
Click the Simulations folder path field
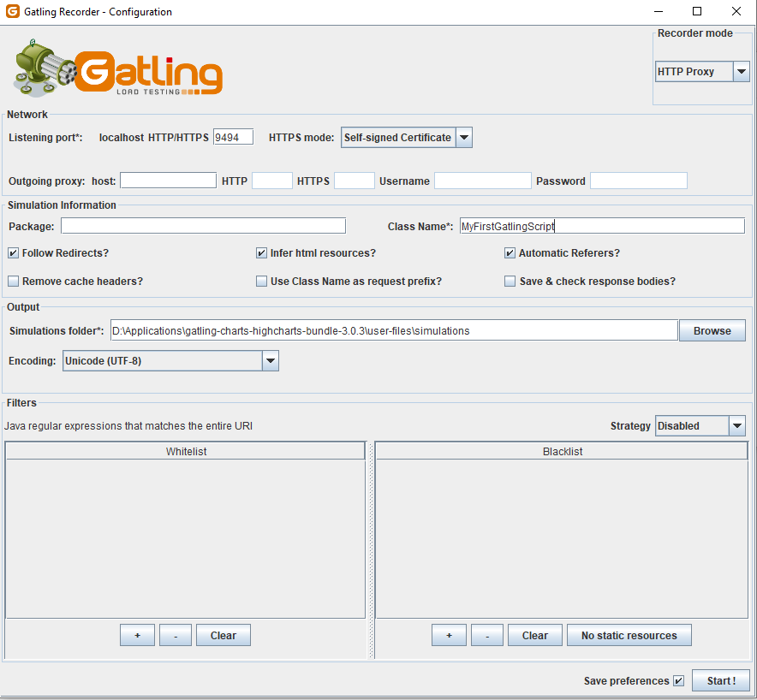pos(394,331)
